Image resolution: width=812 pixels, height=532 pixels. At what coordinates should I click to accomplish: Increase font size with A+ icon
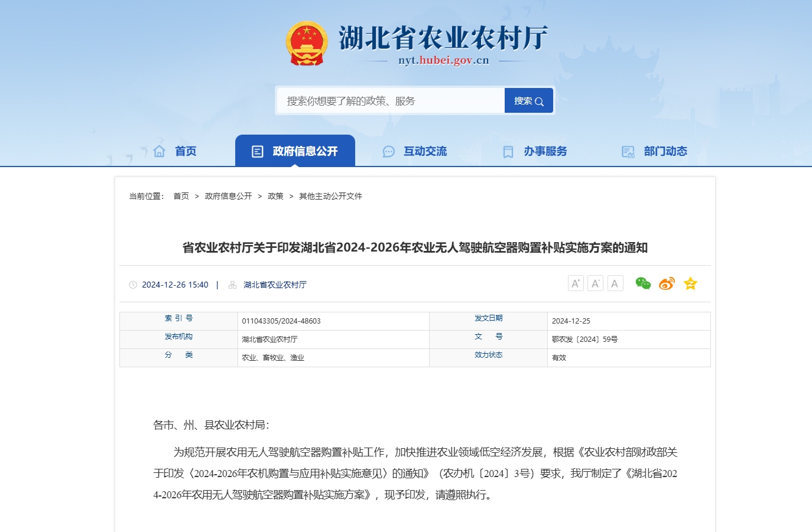(576, 284)
